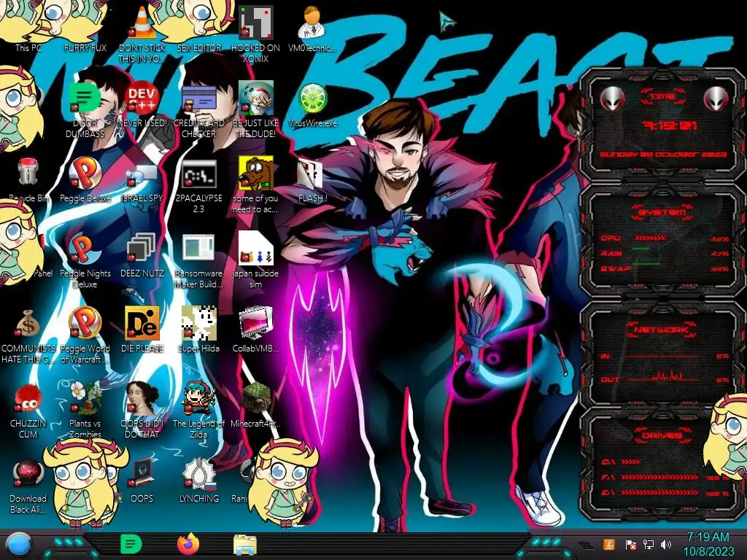The image size is (747, 560).
Task: Launch The Legend of Zilda icon
Action: click(198, 398)
